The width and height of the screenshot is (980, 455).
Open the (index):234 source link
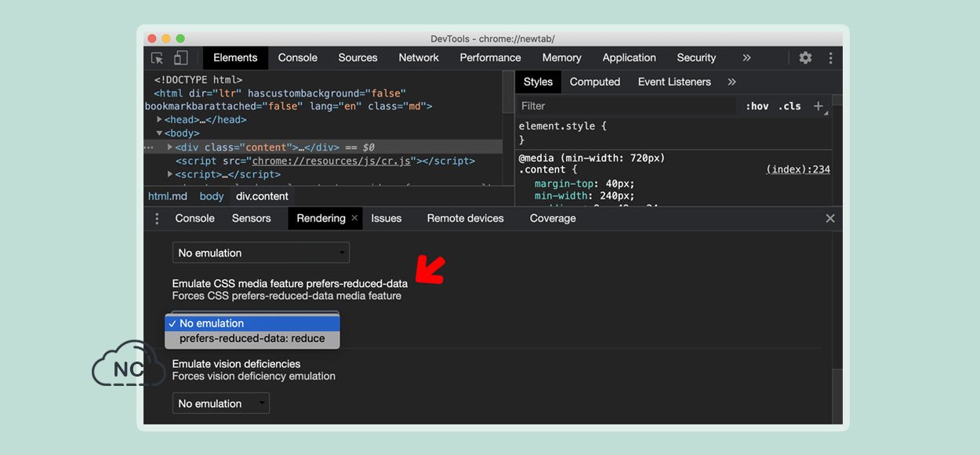(x=798, y=169)
